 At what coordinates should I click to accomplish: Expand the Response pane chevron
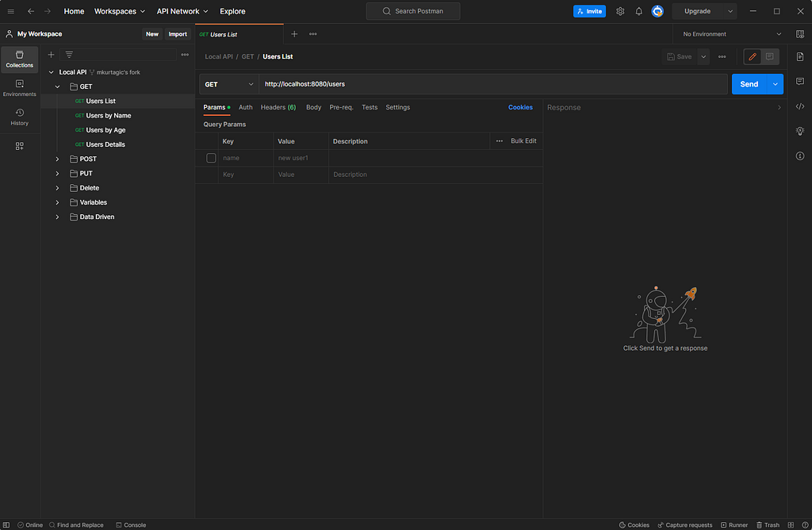[x=779, y=107]
